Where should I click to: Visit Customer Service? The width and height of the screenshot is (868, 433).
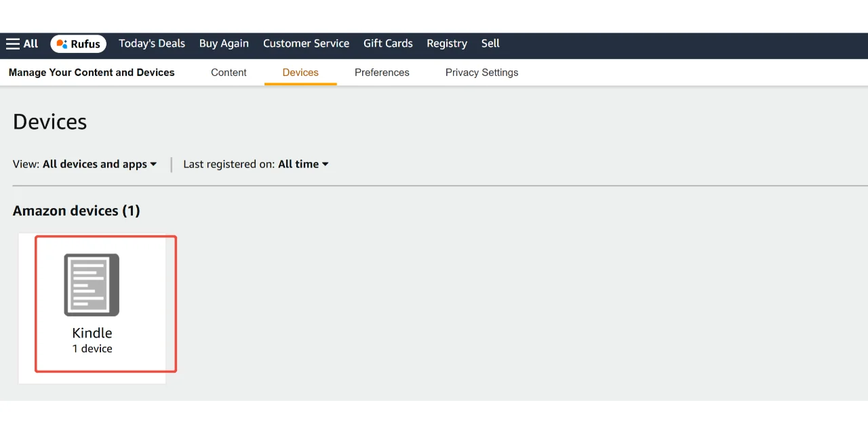[x=306, y=43]
